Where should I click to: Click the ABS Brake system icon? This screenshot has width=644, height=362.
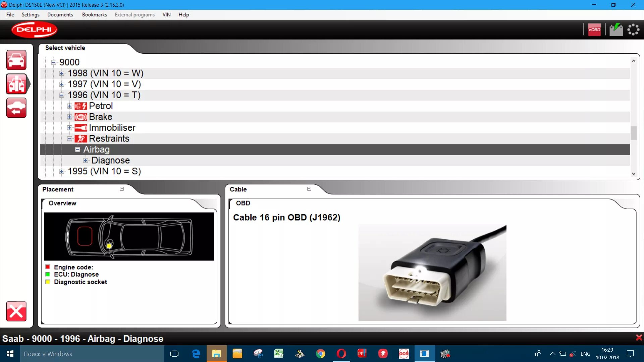80,117
